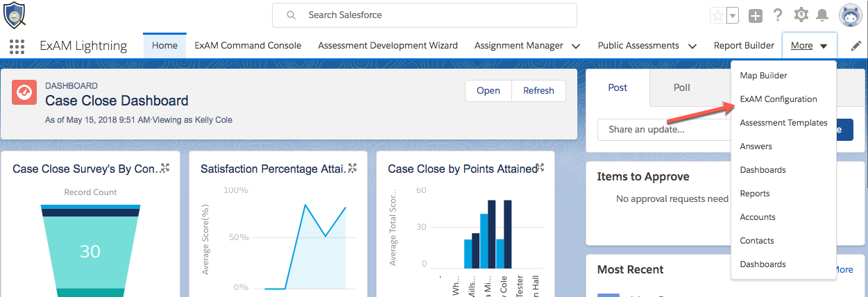
Task: Expand the Case Close Survey's chart
Action: [164, 168]
